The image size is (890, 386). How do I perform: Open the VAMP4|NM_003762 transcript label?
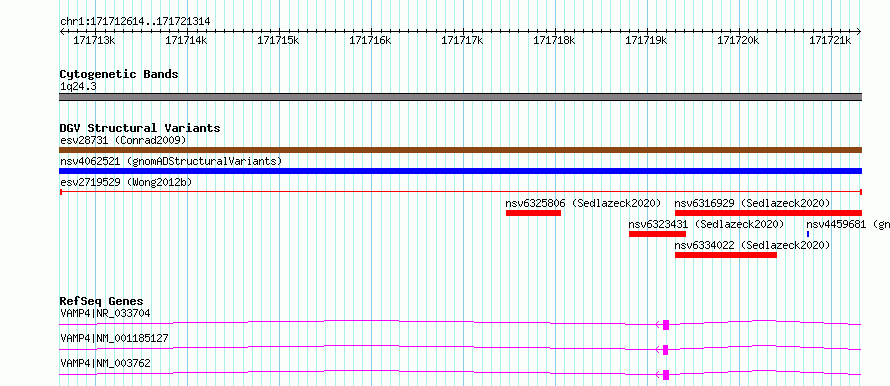[x=106, y=363]
